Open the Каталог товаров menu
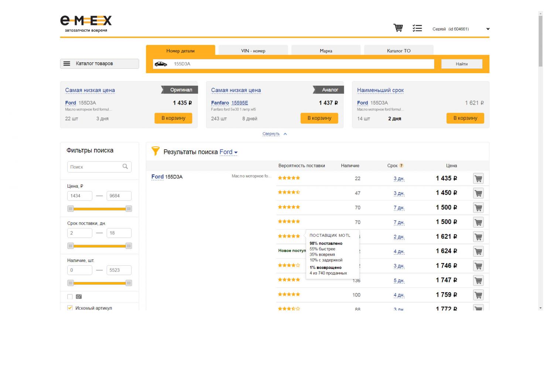Image resolution: width=554 pixels, height=392 pixels. click(100, 64)
